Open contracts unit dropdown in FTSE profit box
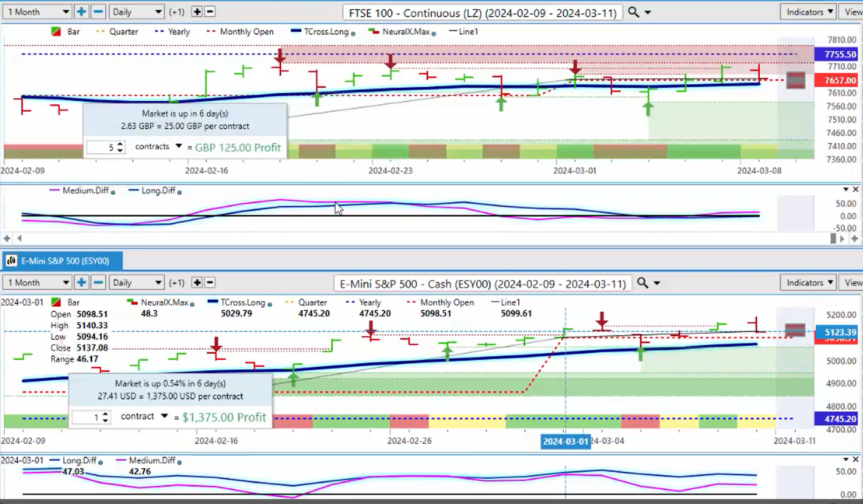Screen dimensions: 863x504 tap(179, 146)
